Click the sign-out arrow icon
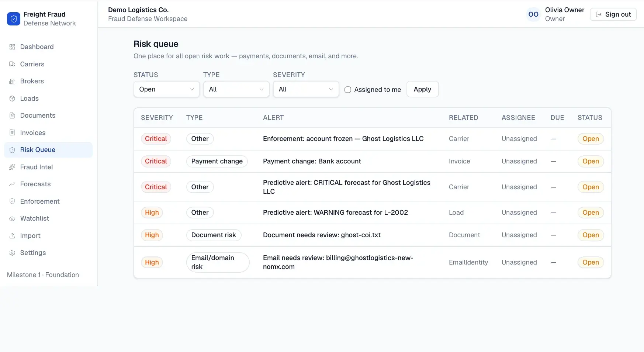644x352 pixels. coord(599,14)
